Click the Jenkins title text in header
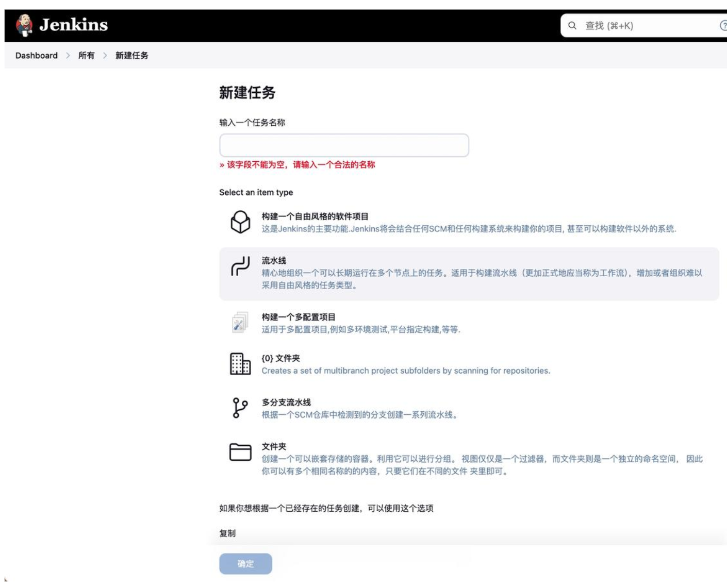727x588 pixels. pos(74,25)
